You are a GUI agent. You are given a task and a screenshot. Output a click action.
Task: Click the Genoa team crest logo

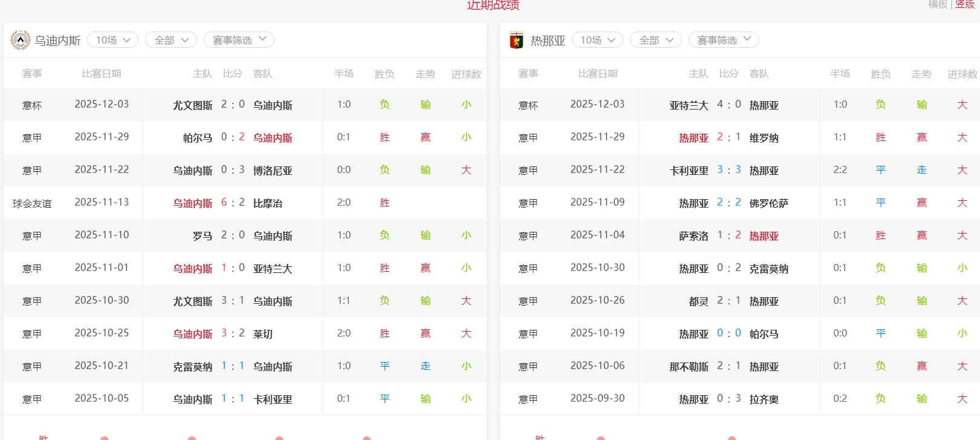tap(516, 40)
